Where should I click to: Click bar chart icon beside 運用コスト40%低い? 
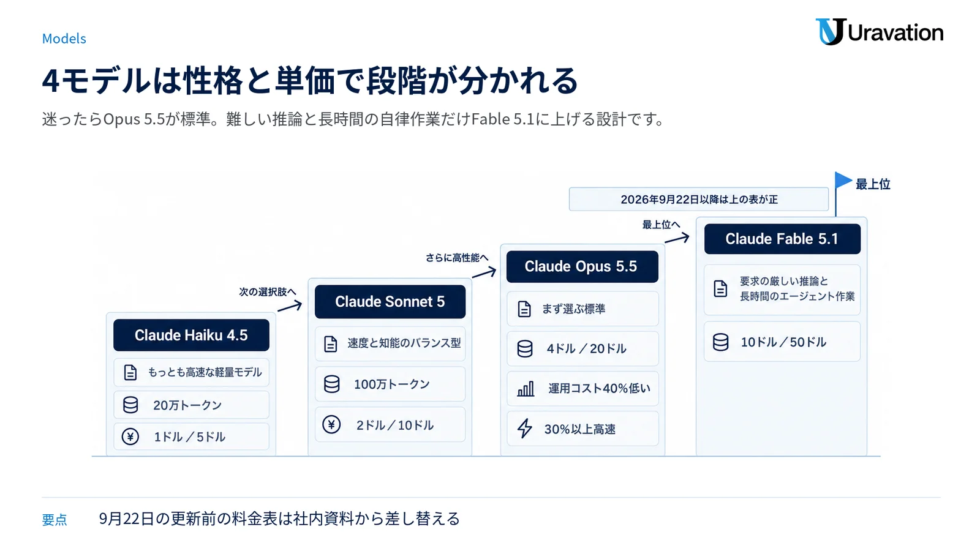526,389
